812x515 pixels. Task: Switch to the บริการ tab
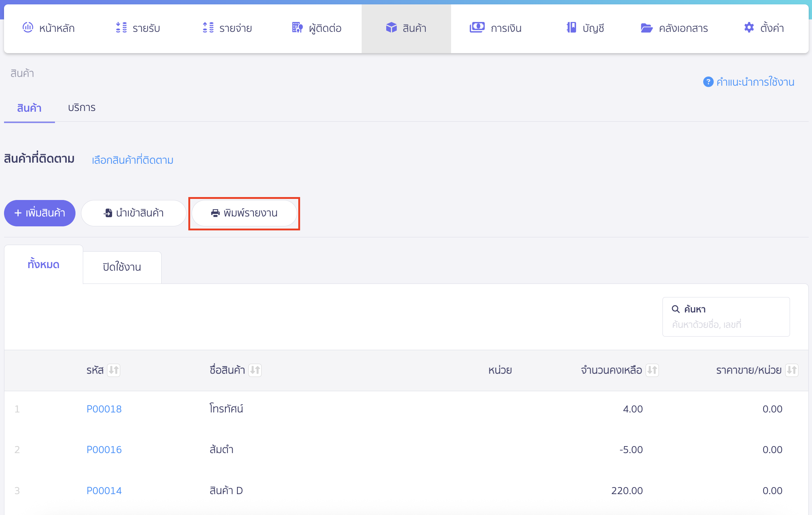click(82, 108)
